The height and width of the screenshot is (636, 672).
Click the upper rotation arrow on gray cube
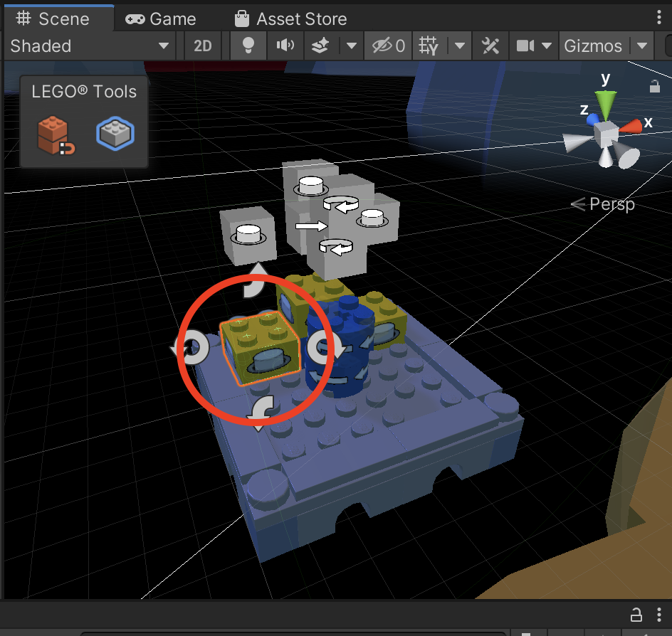(x=341, y=204)
